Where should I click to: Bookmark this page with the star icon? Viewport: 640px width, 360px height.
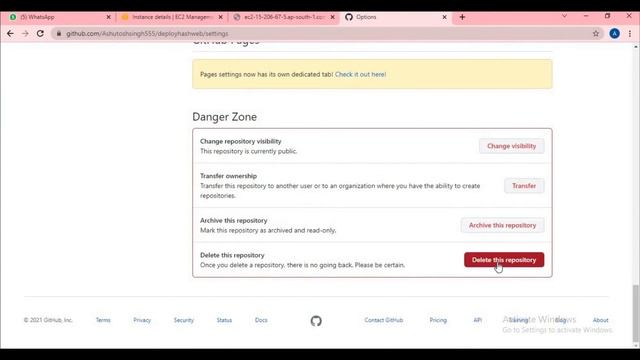click(x=596, y=33)
